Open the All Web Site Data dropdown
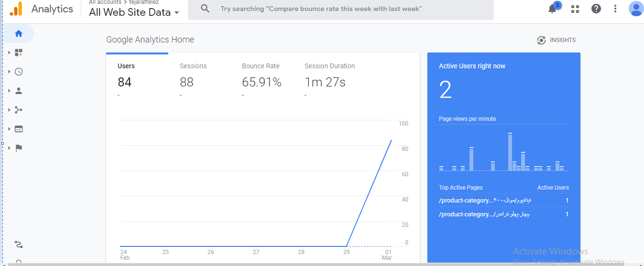This screenshot has width=644, height=266. click(134, 12)
